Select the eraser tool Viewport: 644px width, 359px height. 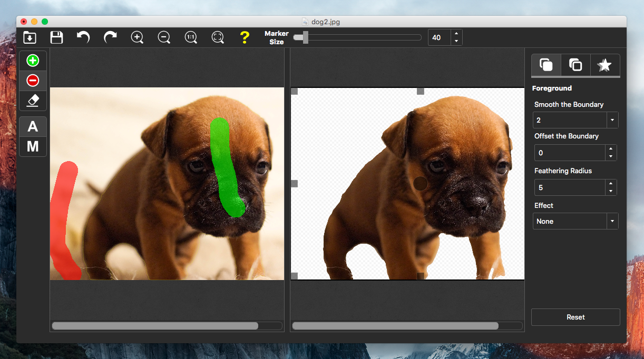tap(33, 100)
